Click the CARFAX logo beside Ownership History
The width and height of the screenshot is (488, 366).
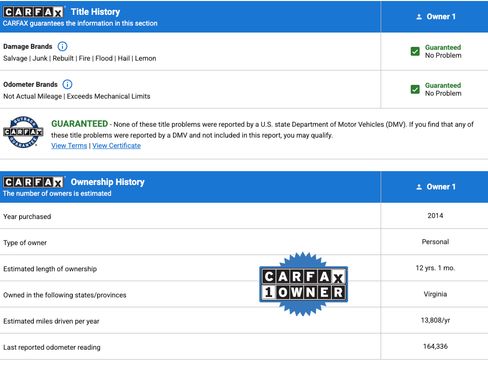pos(33,182)
